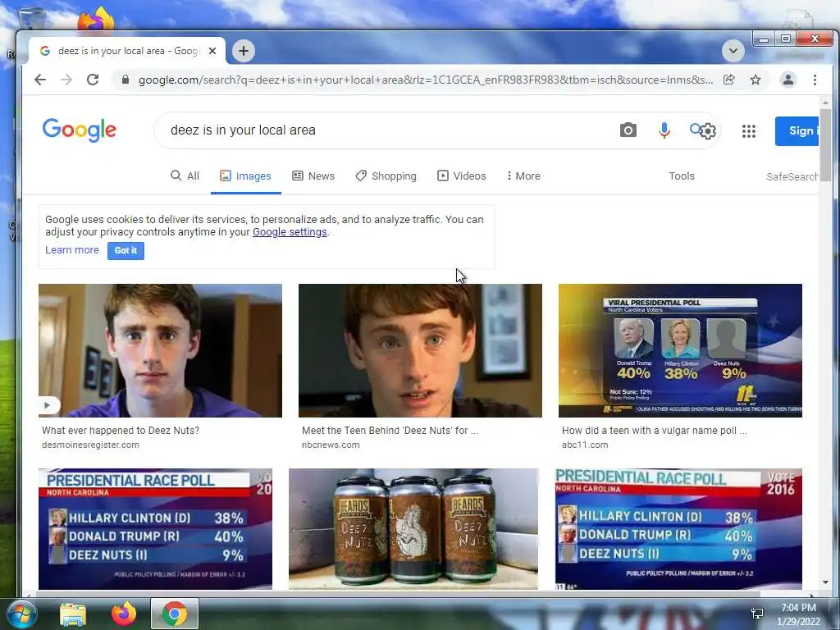840x630 pixels.
Task: Share this page via share icon
Action: click(x=728, y=80)
